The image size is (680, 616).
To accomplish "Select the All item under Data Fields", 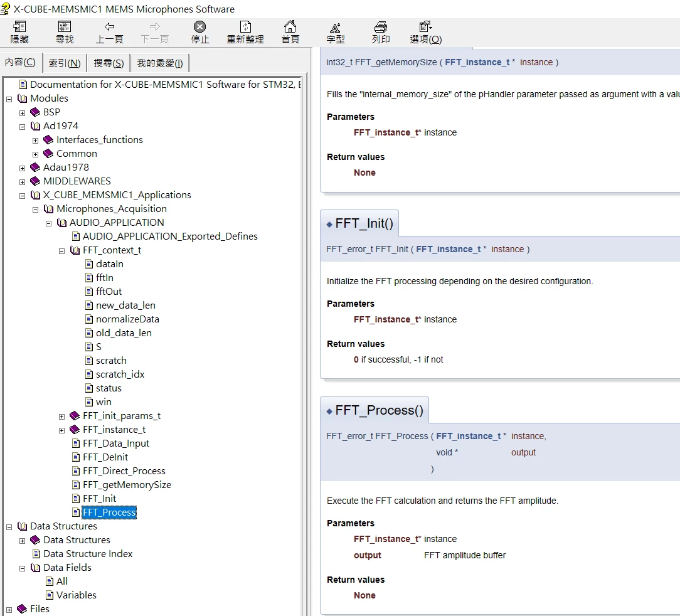I will (x=62, y=581).
